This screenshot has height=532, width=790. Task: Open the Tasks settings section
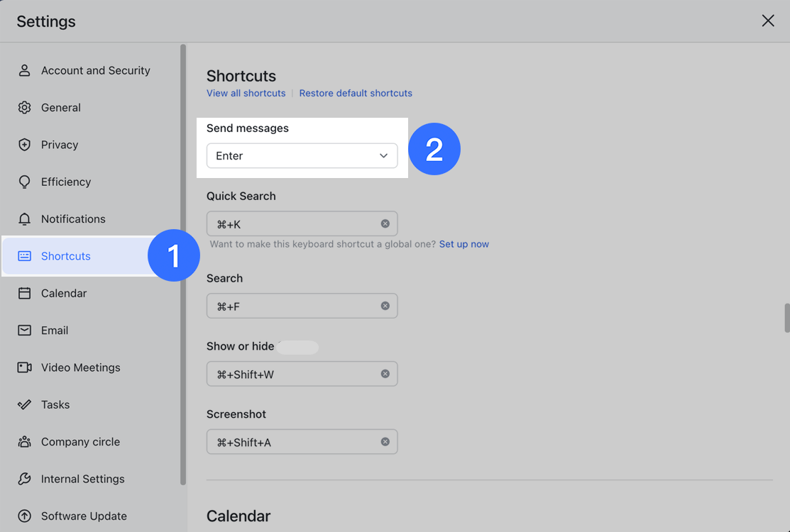point(55,405)
